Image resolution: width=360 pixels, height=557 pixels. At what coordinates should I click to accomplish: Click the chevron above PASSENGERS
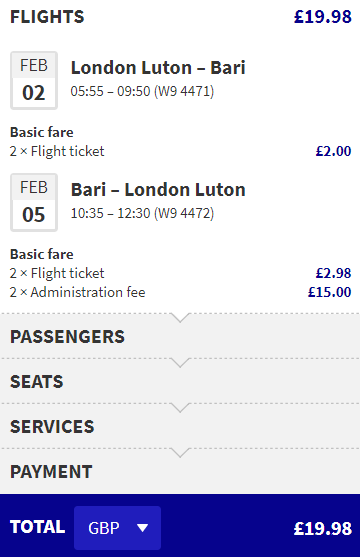pyautogui.click(x=180, y=318)
